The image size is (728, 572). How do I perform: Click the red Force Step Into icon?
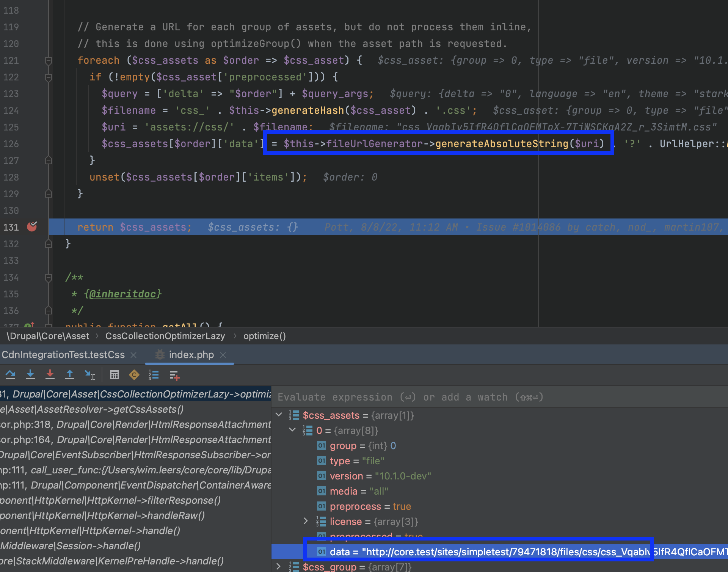pyautogui.click(x=50, y=375)
